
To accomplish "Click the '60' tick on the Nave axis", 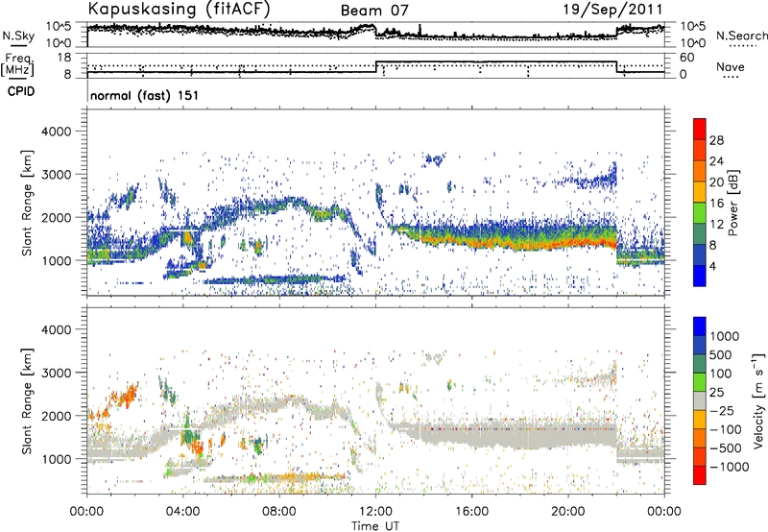I will pyautogui.click(x=687, y=58).
